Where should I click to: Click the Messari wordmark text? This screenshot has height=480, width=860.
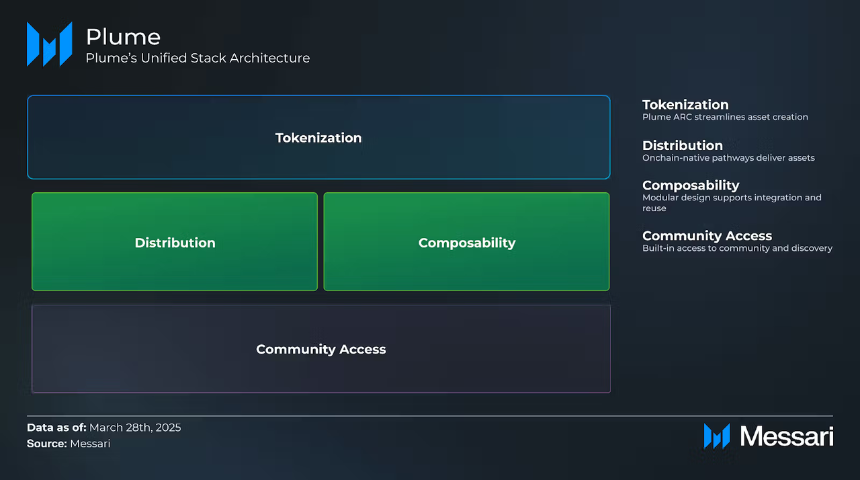pyautogui.click(x=787, y=437)
